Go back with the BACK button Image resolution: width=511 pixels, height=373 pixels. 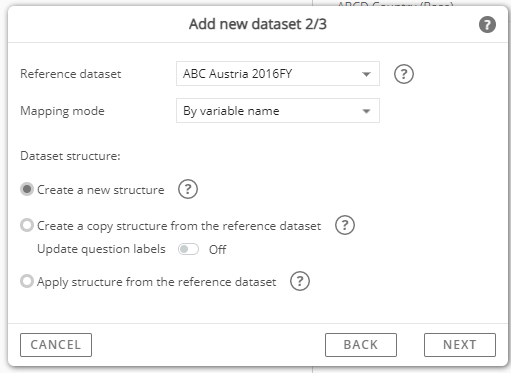point(361,345)
